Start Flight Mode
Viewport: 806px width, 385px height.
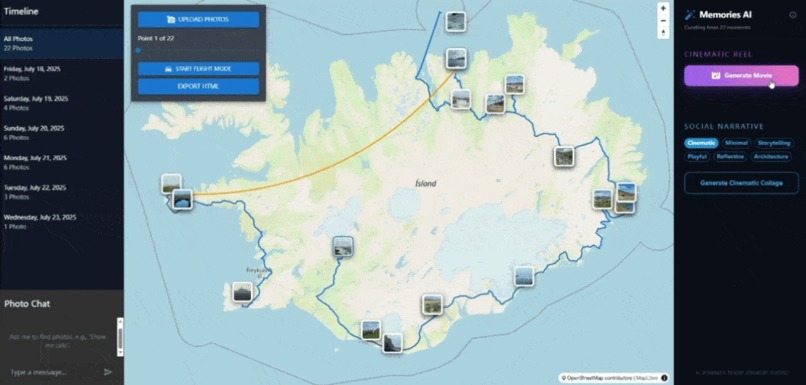pyautogui.click(x=198, y=69)
